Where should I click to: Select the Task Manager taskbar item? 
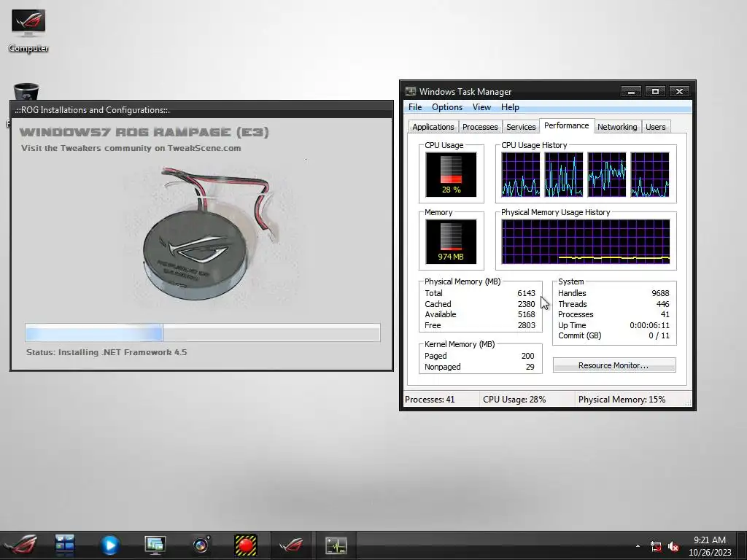tap(336, 545)
